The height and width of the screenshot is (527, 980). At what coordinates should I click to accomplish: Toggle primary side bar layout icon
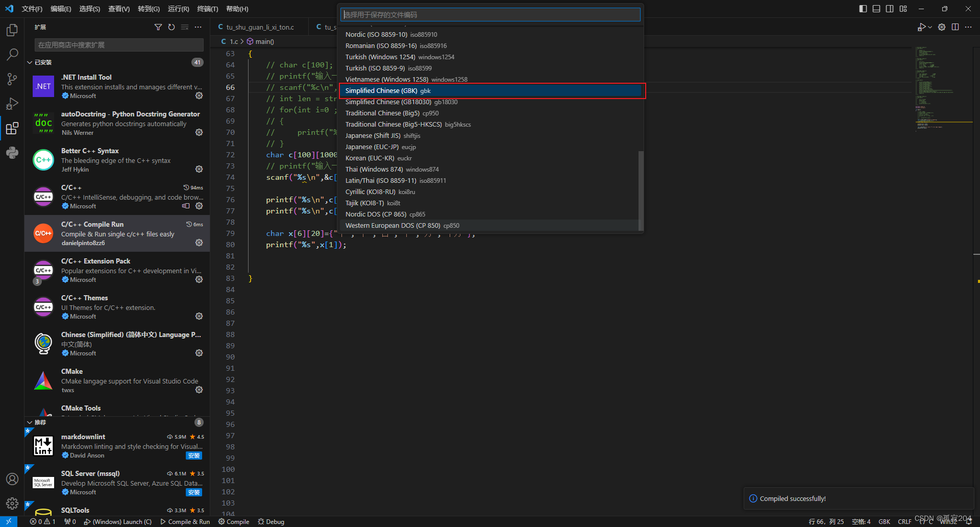pyautogui.click(x=863, y=9)
